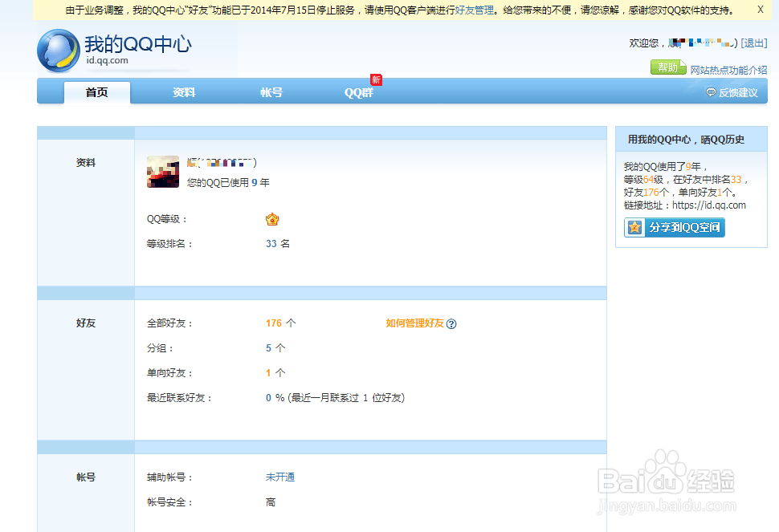Click the 辅助帐号： row label
The height and width of the screenshot is (532, 779).
pyautogui.click(x=169, y=477)
